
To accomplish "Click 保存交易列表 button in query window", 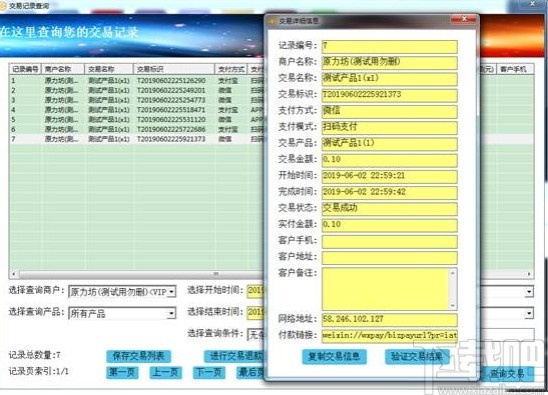I will pos(138,356).
